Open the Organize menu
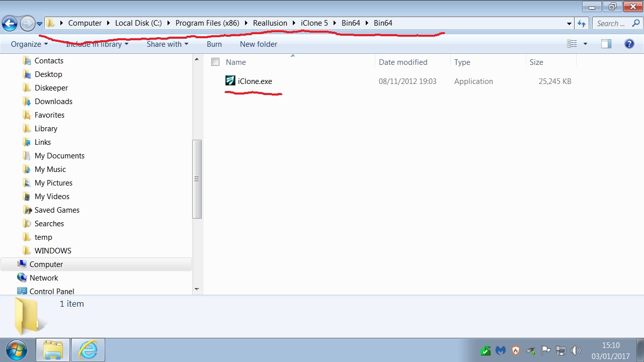The height and width of the screenshot is (362, 644). click(29, 44)
